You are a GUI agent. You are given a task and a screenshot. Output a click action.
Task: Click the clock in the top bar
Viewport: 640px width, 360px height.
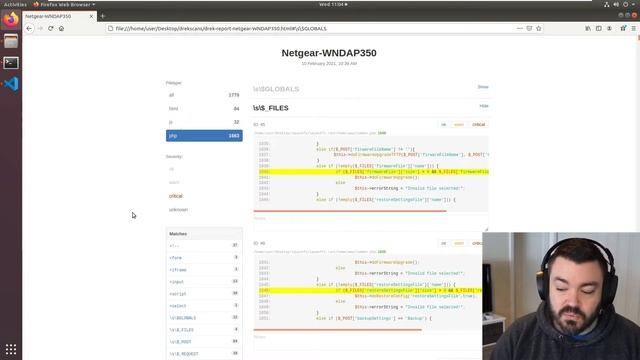333,4
